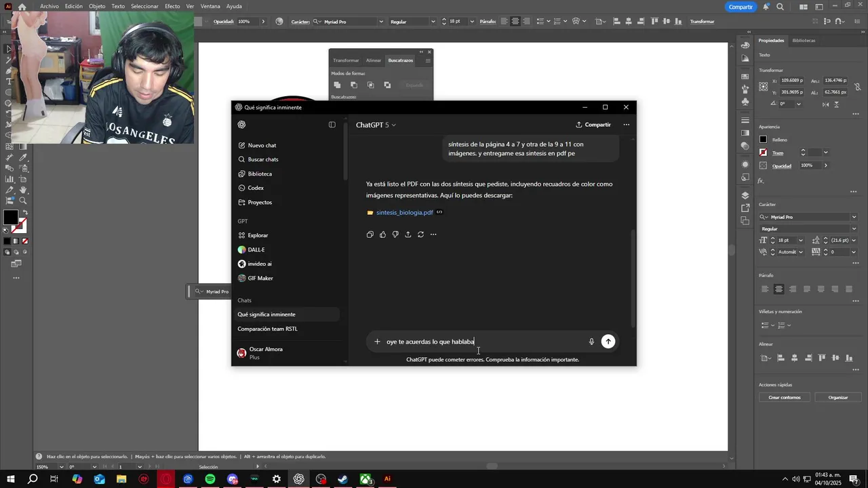Open ChatGPT 5 model selector
The width and height of the screenshot is (868, 488).
[376, 125]
